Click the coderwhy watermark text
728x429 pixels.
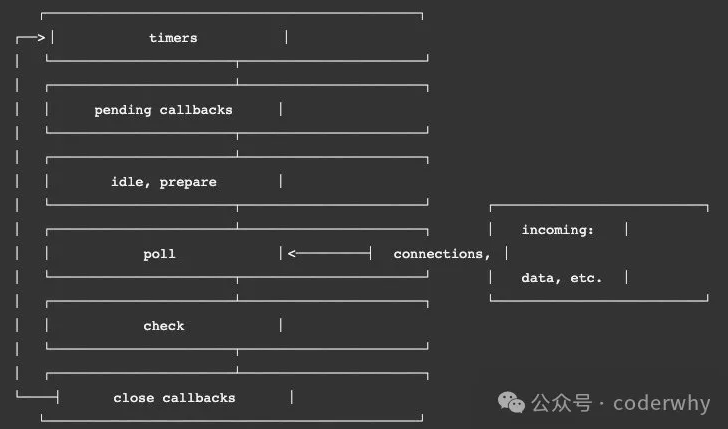point(662,403)
